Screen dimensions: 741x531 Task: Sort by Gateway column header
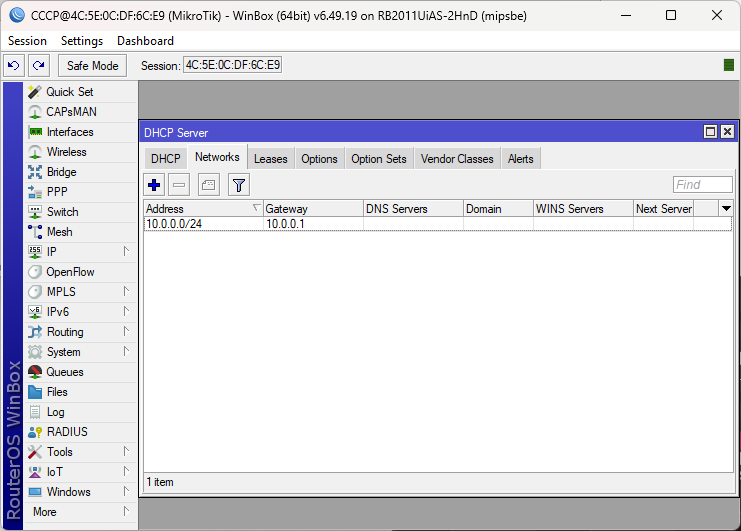(313, 208)
